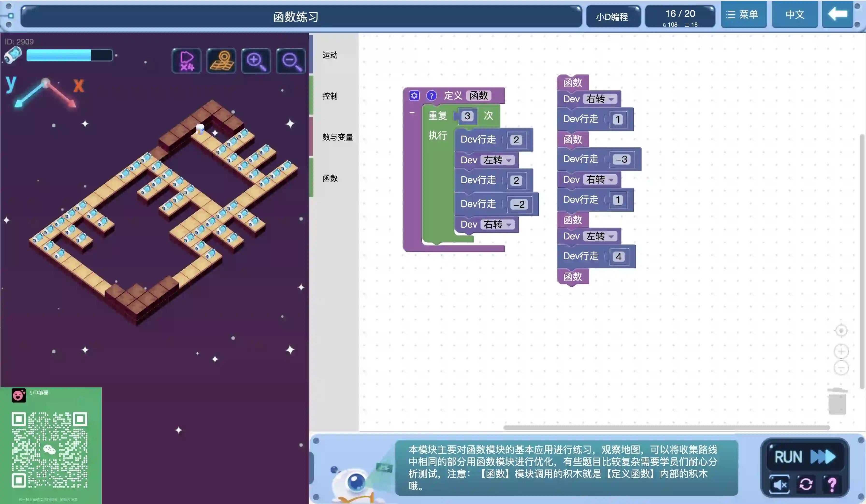Viewport: 866px width, 504px height.
Task: Reset the program with refresh icon
Action: [806, 484]
